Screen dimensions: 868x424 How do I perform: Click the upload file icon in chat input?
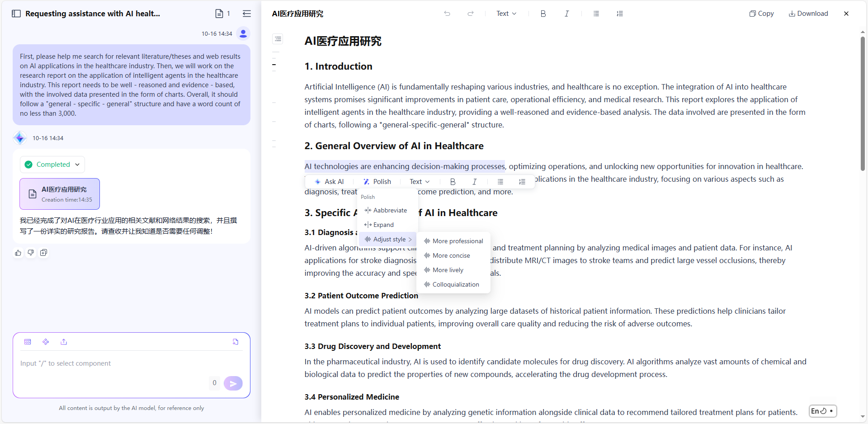pos(64,342)
